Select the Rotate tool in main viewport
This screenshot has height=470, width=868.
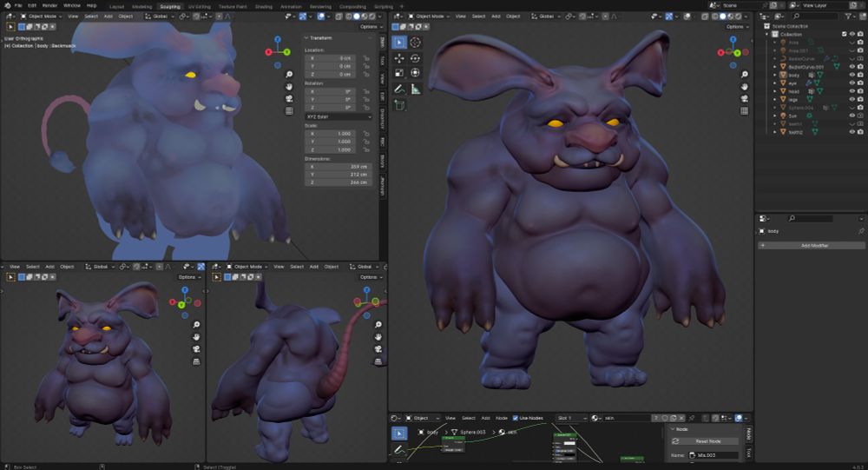click(x=415, y=58)
